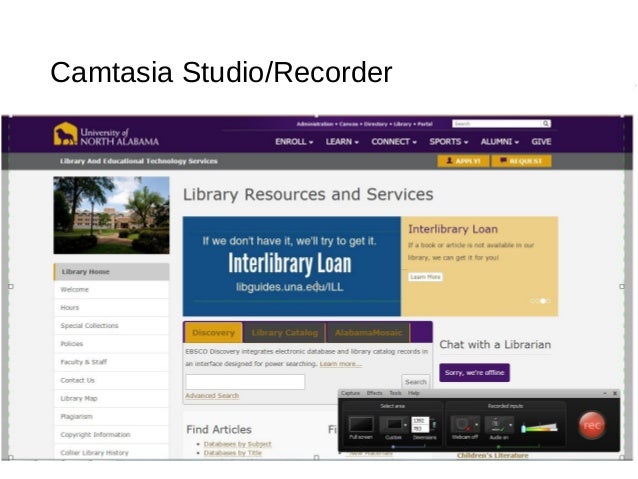Open audio source dropdown arrow
Screen dimensions: 638x479
coord(511,425)
